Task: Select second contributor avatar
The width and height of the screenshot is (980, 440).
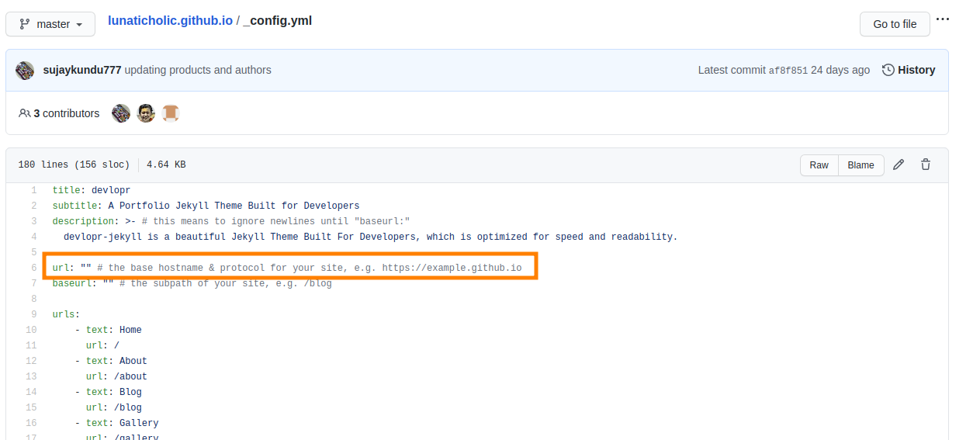Action: (146, 113)
